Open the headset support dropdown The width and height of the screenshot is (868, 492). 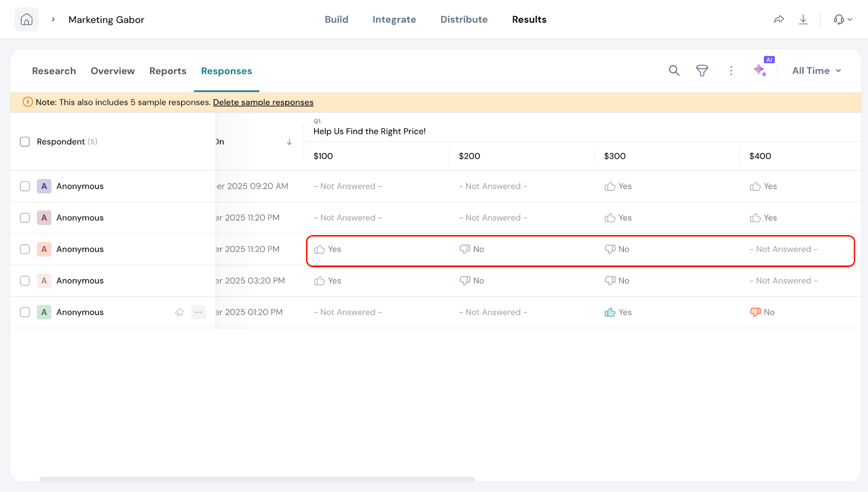[x=843, y=20]
